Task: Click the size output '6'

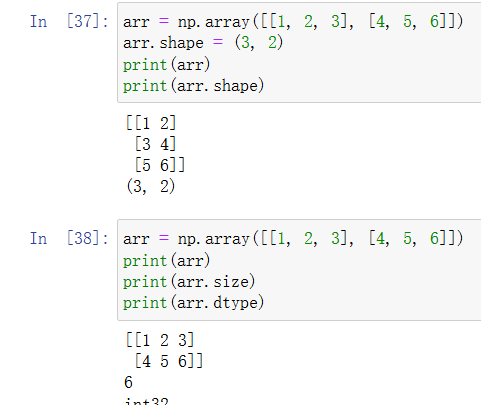Action: [x=128, y=382]
